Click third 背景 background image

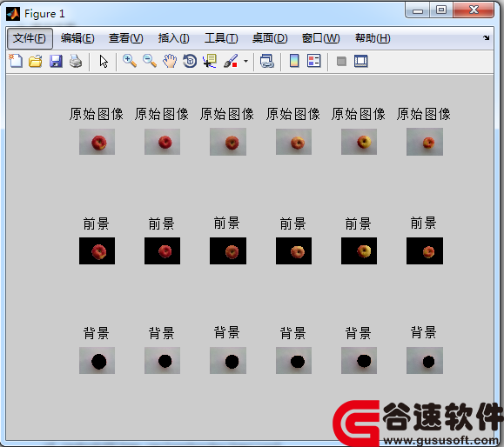pos(228,360)
